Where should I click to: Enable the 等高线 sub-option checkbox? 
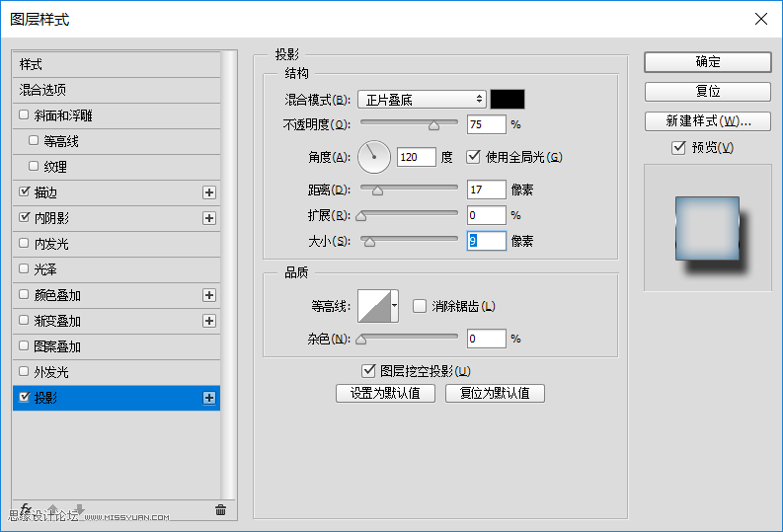click(34, 140)
